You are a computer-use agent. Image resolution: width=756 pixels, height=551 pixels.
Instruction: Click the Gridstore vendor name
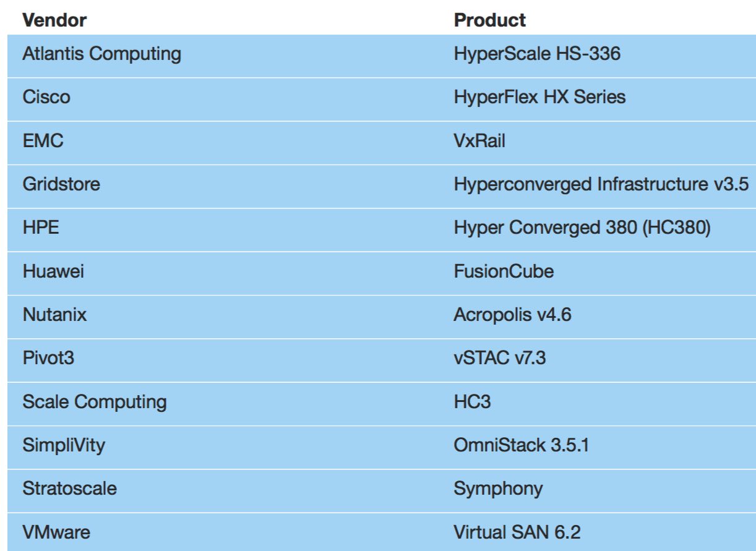coord(61,184)
